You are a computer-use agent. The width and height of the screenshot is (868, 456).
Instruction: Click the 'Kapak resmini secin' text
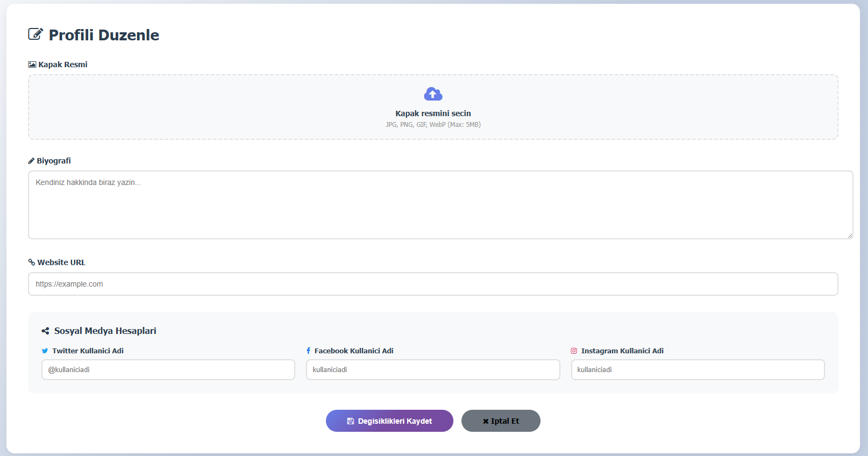click(433, 113)
